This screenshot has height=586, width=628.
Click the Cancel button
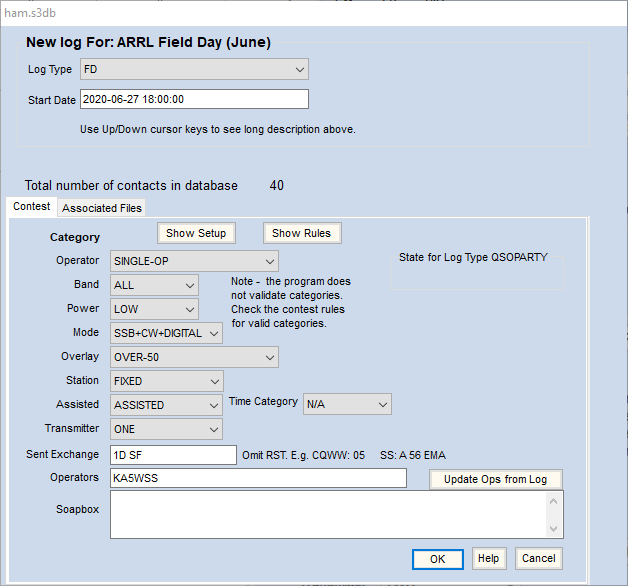click(539, 558)
